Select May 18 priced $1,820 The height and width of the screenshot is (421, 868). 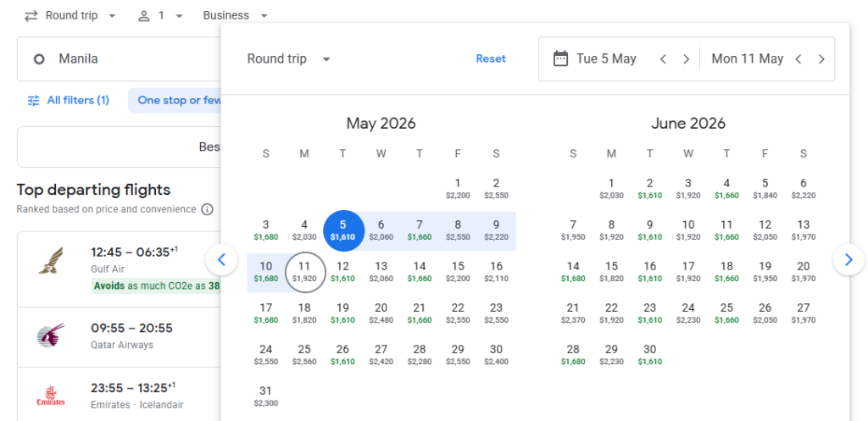(304, 313)
